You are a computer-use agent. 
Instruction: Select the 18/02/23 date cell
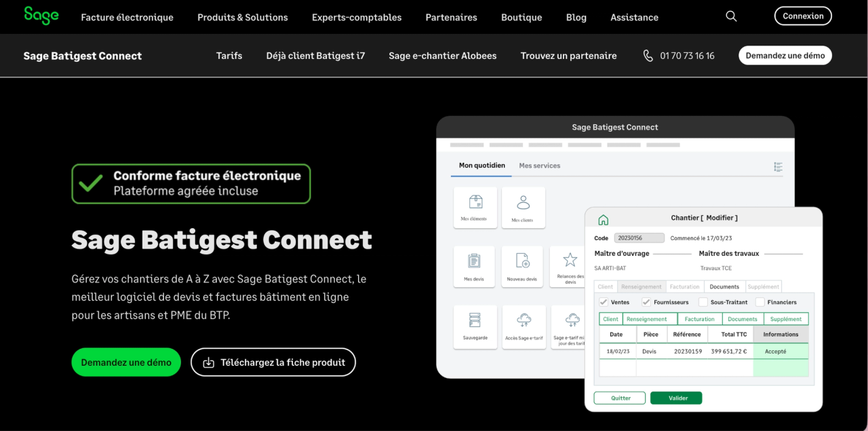pos(618,352)
